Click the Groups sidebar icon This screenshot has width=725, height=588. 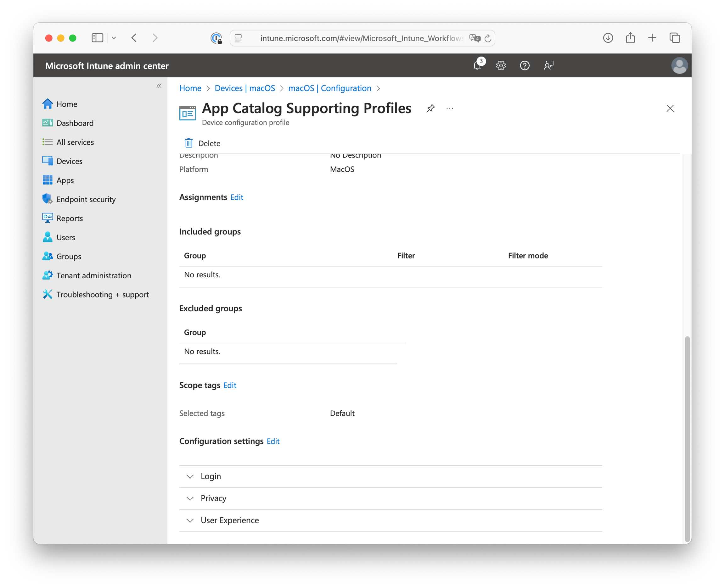click(48, 256)
